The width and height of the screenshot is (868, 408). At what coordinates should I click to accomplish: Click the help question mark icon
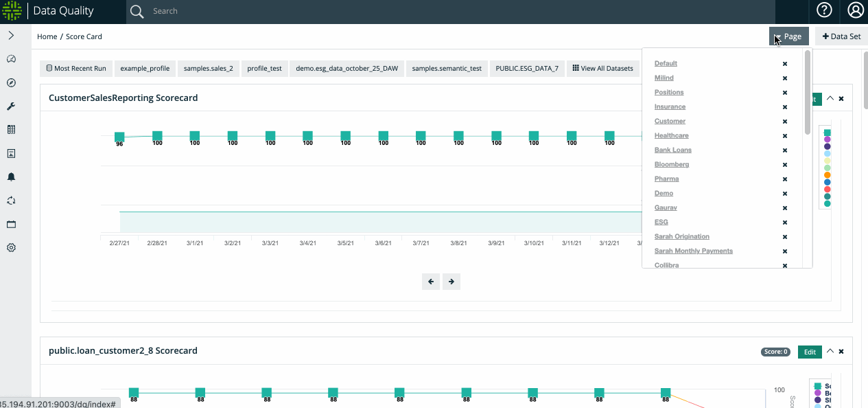click(824, 10)
